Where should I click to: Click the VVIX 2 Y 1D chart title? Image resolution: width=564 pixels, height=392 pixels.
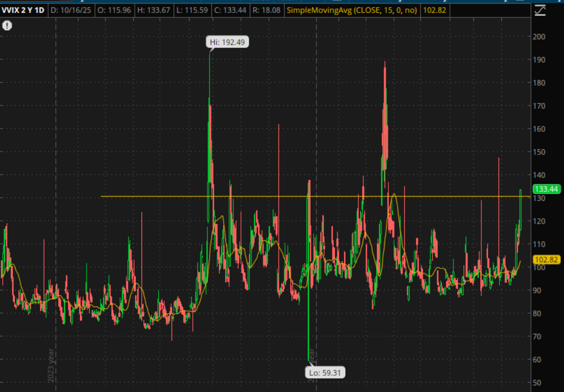click(23, 10)
